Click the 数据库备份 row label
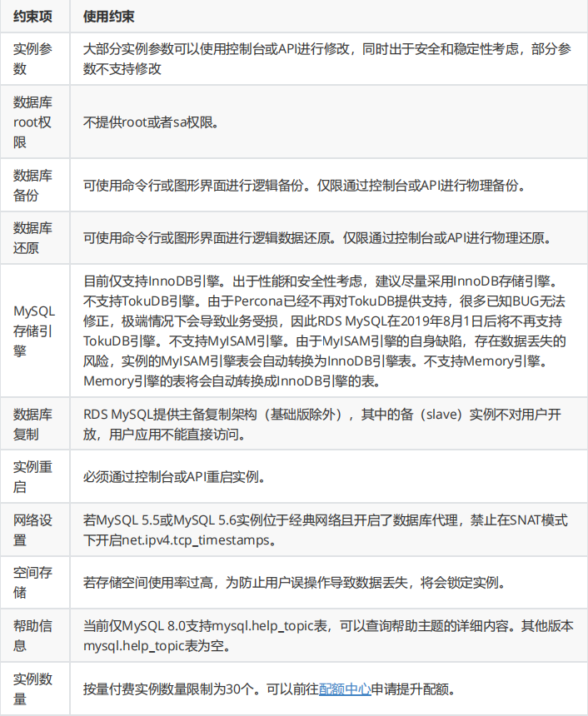 pyautogui.click(x=32, y=185)
